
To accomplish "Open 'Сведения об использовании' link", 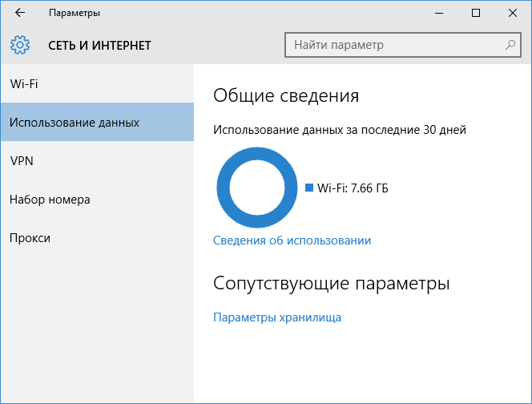I will point(292,240).
